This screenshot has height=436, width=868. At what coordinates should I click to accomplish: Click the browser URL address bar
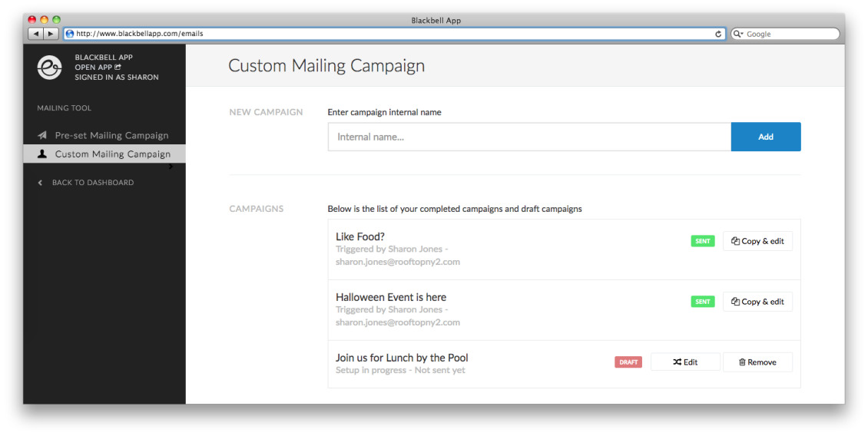[393, 34]
